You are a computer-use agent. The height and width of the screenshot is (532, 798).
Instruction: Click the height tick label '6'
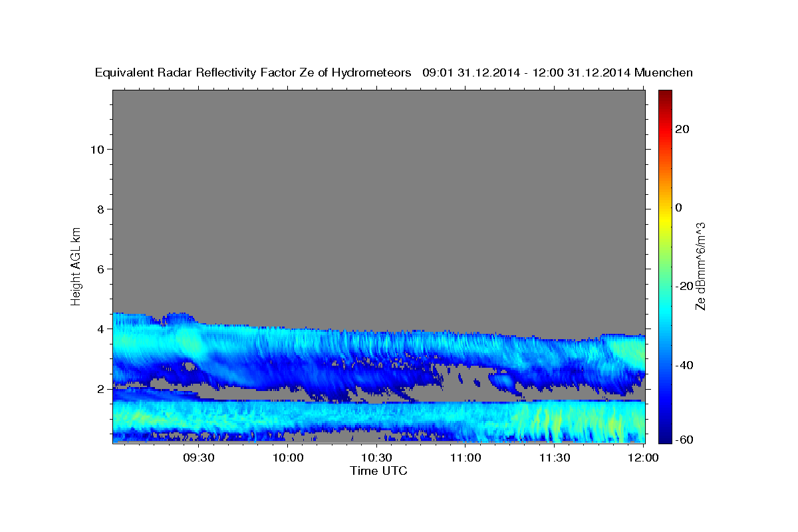(101, 269)
